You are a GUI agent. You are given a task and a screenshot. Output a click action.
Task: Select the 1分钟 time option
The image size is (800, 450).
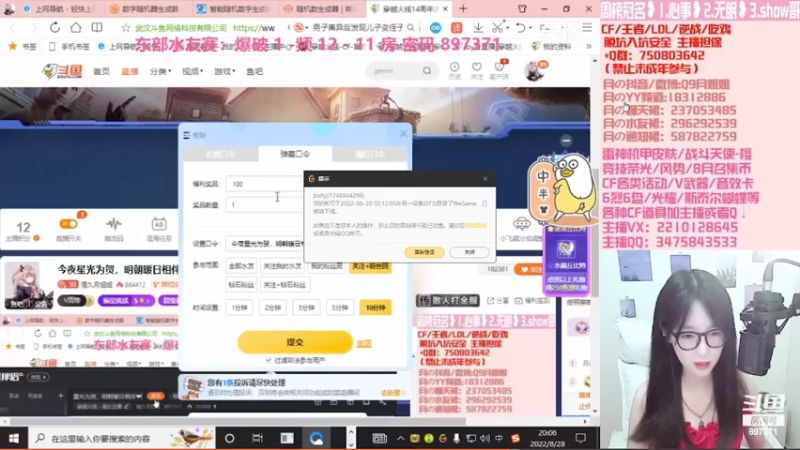coord(239,308)
